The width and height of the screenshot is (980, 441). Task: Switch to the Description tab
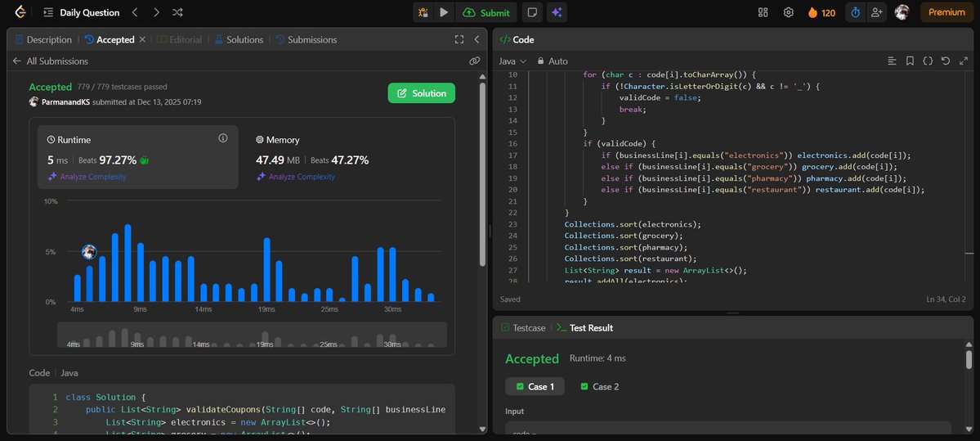44,39
